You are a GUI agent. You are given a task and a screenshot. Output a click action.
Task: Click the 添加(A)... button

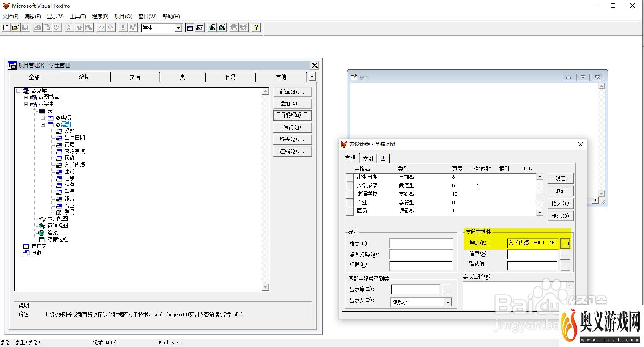tap(292, 104)
